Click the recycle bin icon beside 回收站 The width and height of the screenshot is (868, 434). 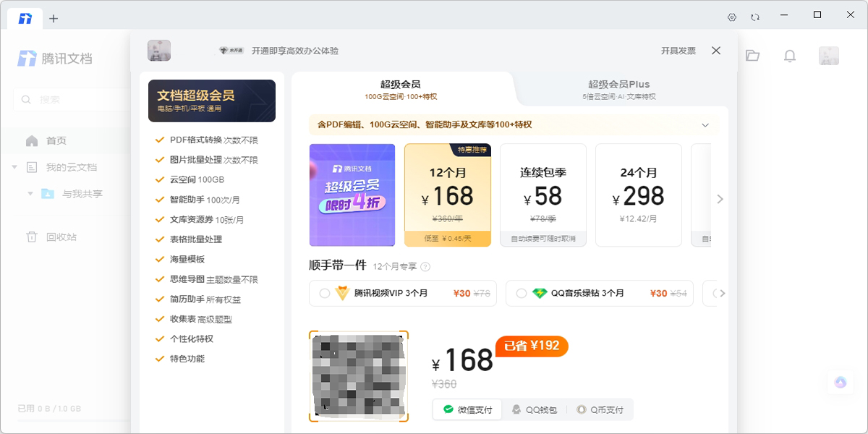click(x=32, y=237)
